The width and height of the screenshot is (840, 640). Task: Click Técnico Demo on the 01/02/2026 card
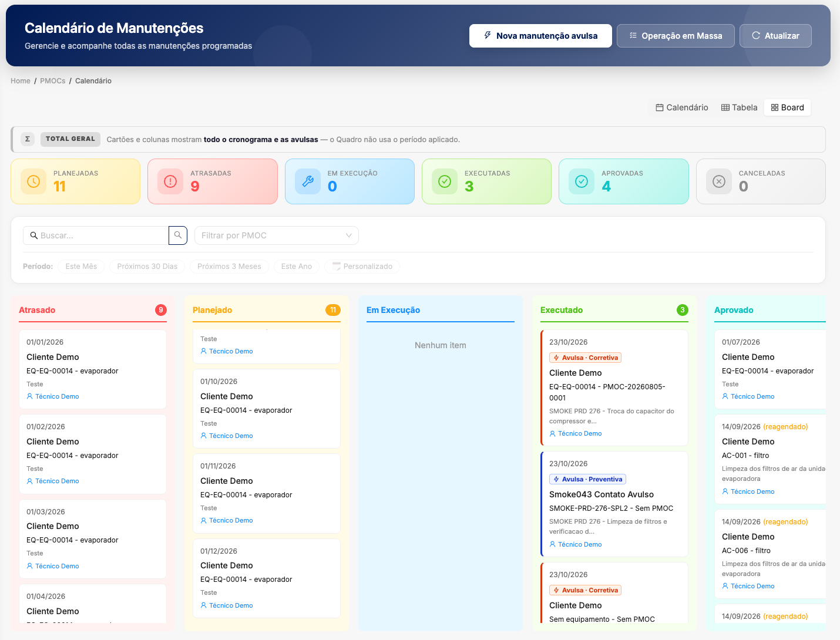[53, 481]
